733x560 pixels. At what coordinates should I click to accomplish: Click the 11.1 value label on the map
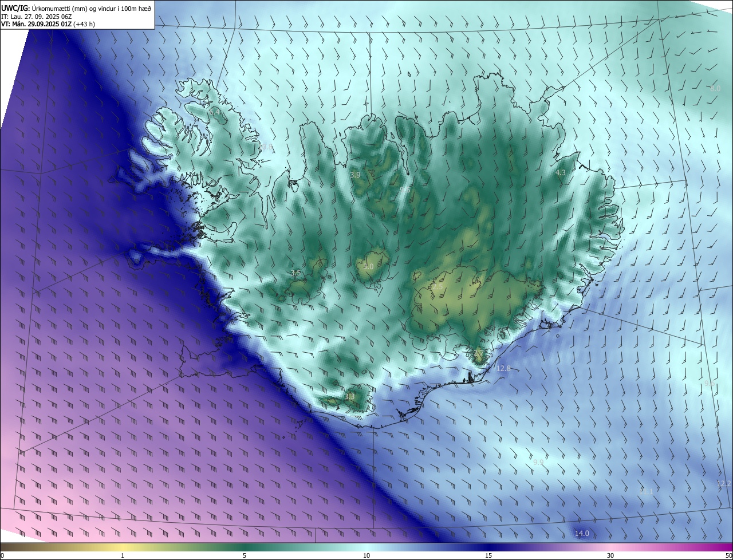(x=646, y=491)
